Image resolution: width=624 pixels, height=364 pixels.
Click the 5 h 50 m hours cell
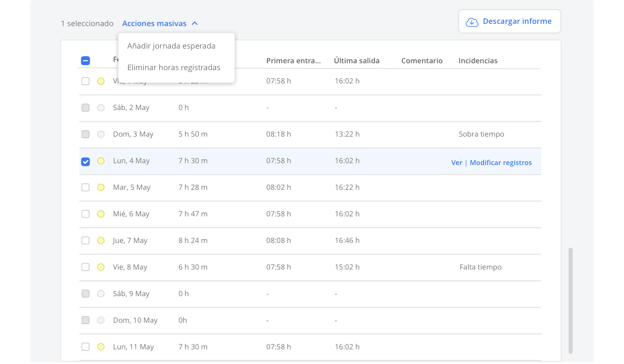click(x=193, y=134)
